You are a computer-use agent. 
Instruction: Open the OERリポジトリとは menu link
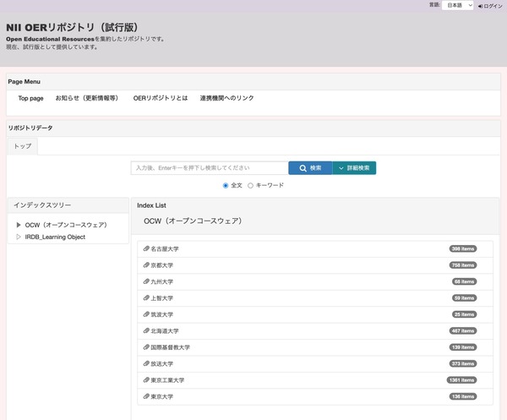tap(160, 98)
